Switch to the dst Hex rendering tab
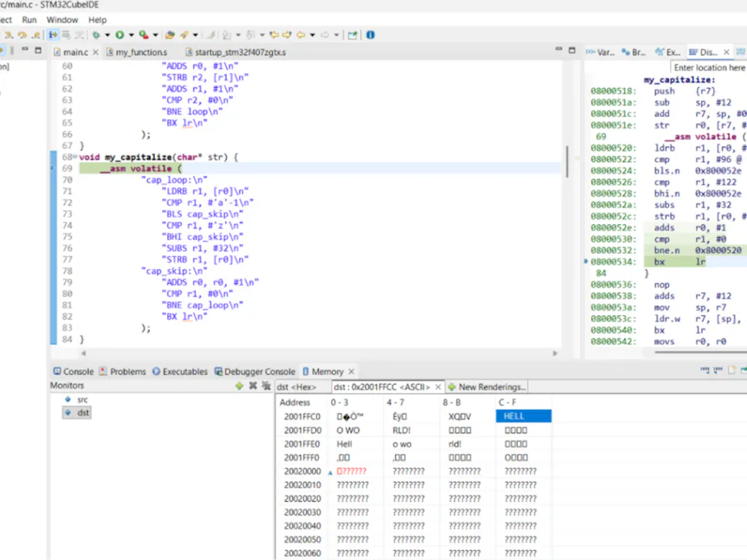Screen dimensions: 747x560 click(296, 387)
